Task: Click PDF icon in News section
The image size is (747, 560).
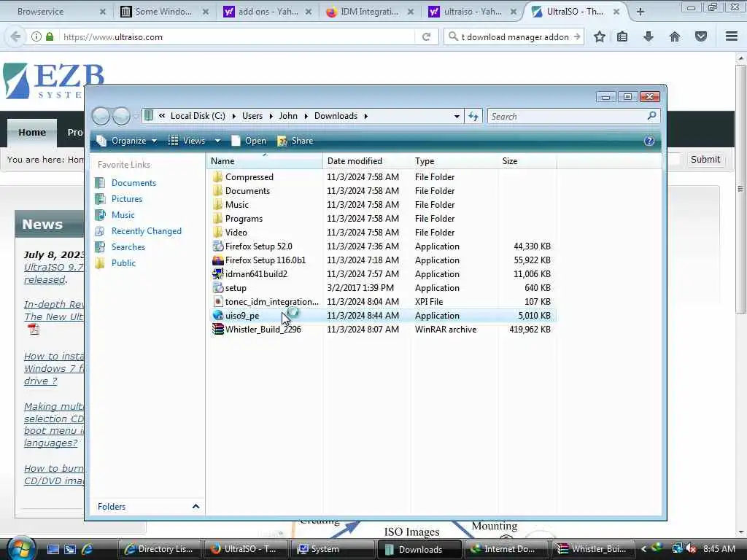Action: click(34, 329)
